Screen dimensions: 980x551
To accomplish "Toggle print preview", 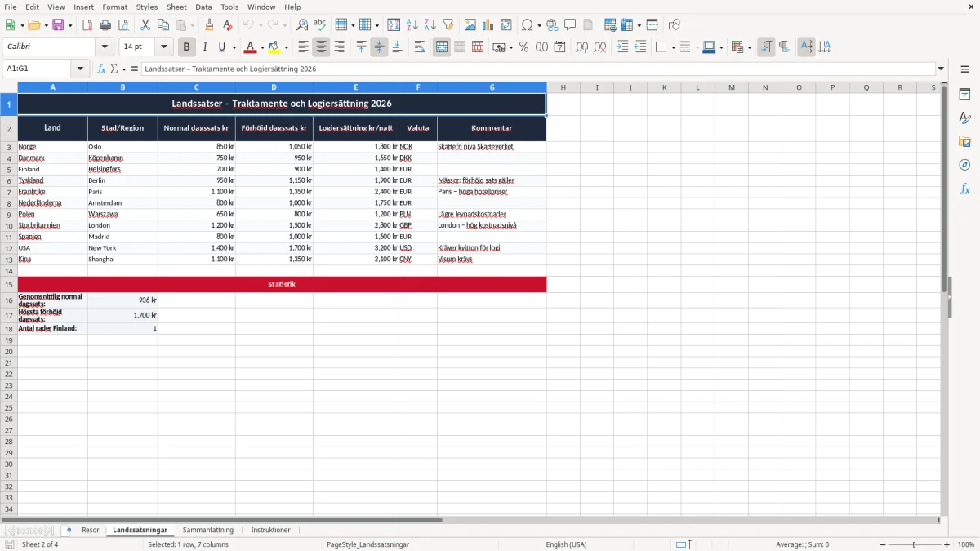I will [x=123, y=25].
